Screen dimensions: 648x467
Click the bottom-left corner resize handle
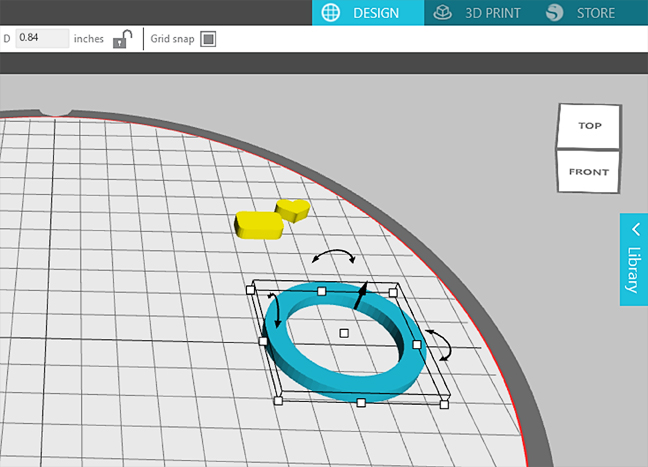[x=279, y=400]
